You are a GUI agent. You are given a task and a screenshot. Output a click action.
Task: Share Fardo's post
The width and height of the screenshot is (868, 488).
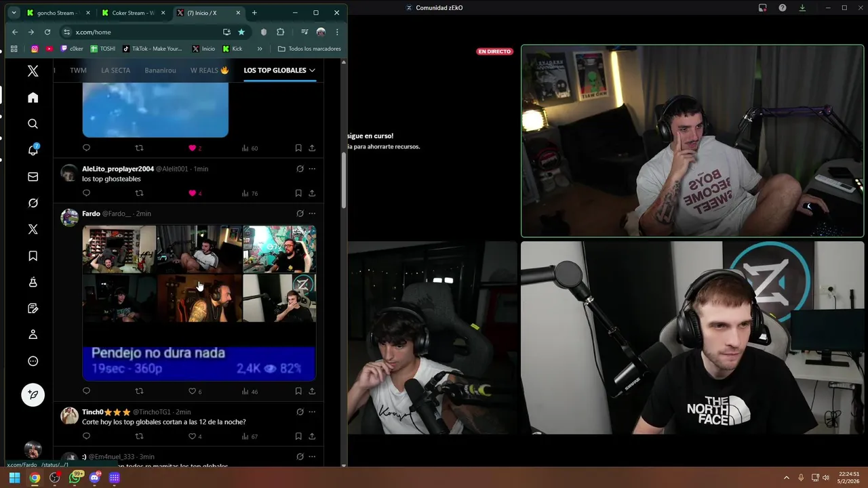[312, 391]
